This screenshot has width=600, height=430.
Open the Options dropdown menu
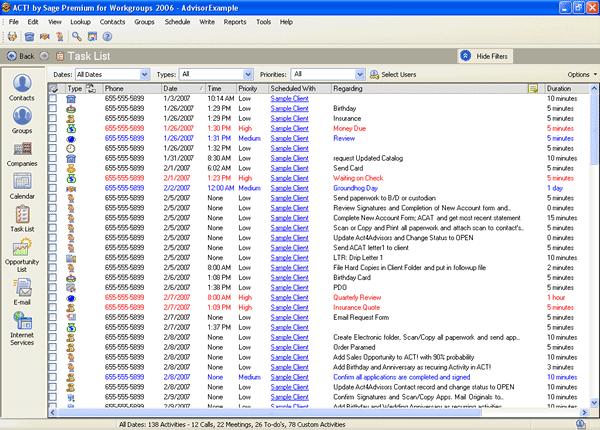point(582,75)
